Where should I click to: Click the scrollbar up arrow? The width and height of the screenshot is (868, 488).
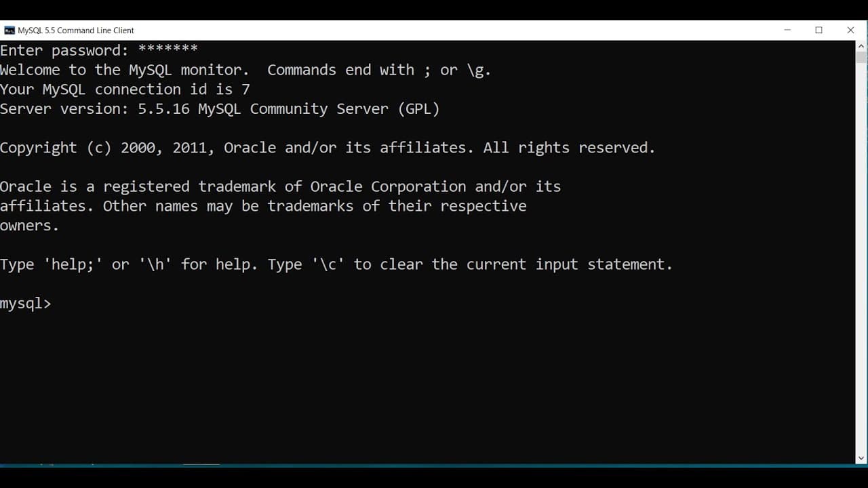tap(861, 46)
